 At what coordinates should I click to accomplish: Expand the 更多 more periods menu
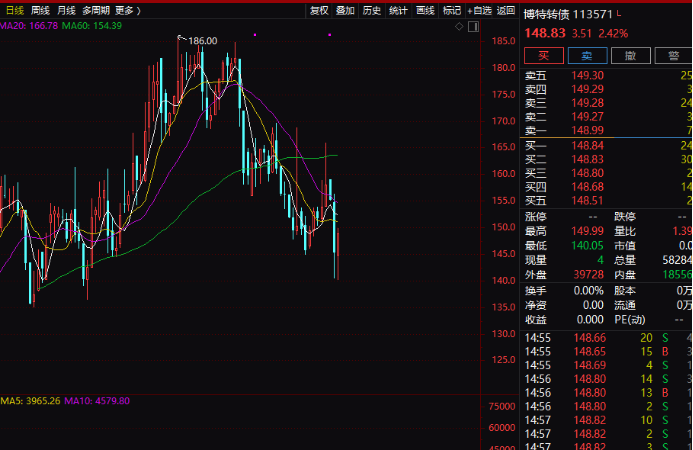(x=127, y=10)
